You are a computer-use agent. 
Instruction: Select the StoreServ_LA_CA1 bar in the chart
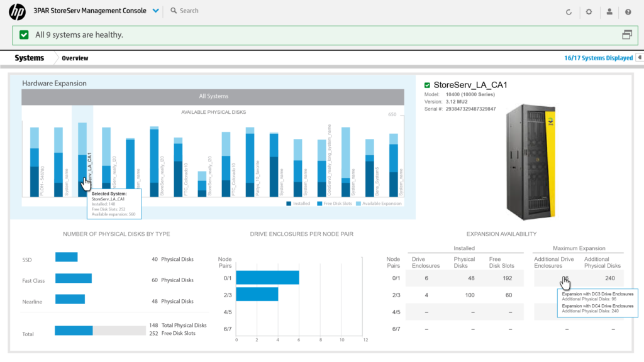pyautogui.click(x=82, y=160)
